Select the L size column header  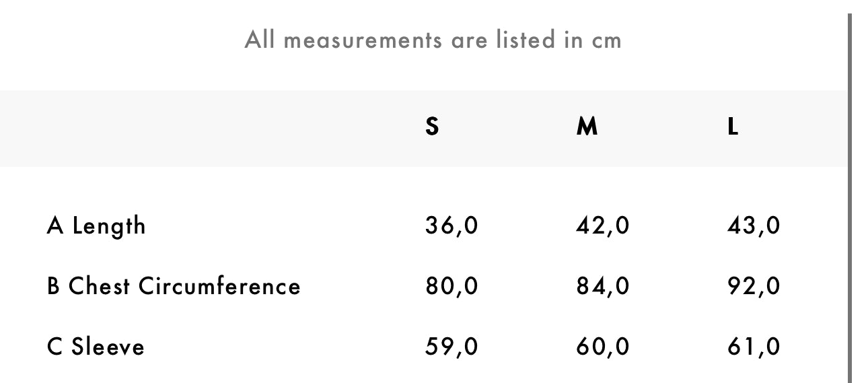click(x=733, y=127)
